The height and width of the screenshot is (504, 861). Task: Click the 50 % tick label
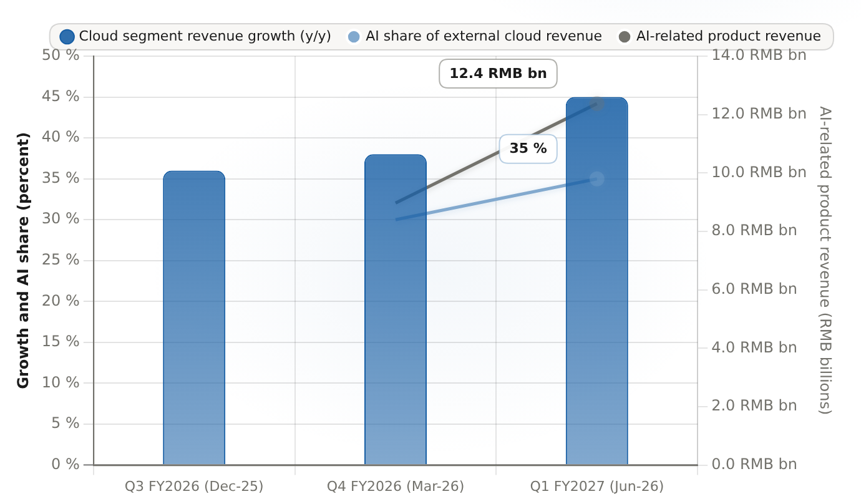[x=61, y=56]
